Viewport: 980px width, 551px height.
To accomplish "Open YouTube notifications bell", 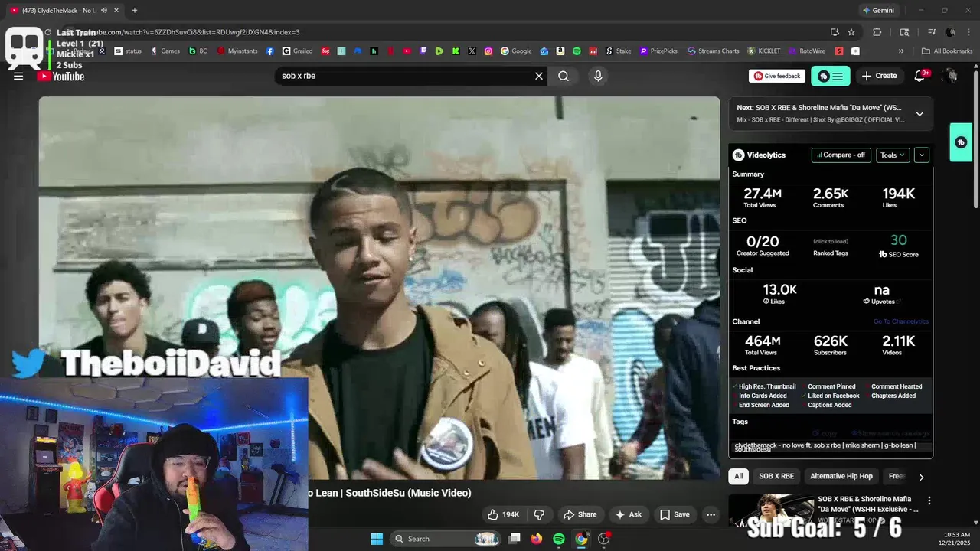I will (920, 76).
